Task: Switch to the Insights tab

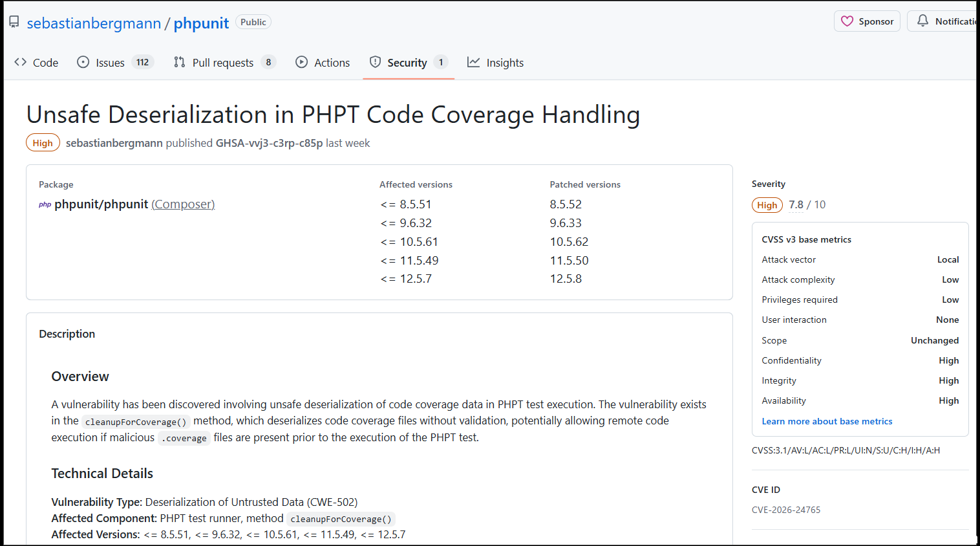Action: 504,63
